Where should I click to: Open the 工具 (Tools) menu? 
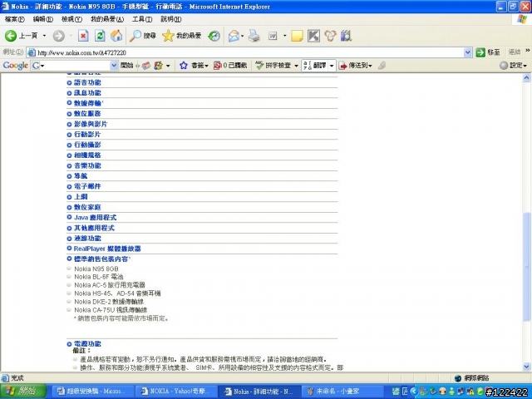tap(142, 19)
